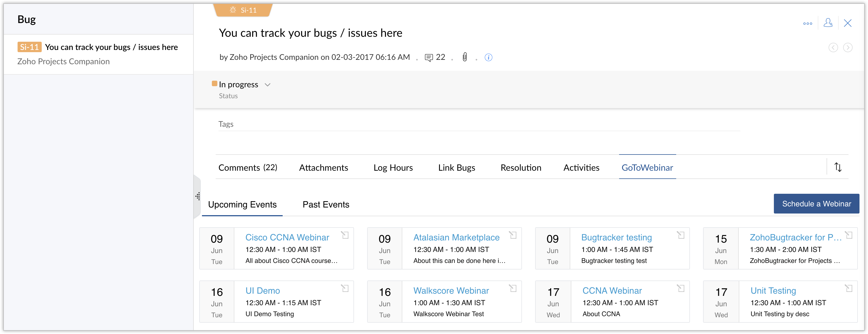Click the 09 Jun Tue date of Cisco CCNA
868x334 pixels.
[216, 249]
